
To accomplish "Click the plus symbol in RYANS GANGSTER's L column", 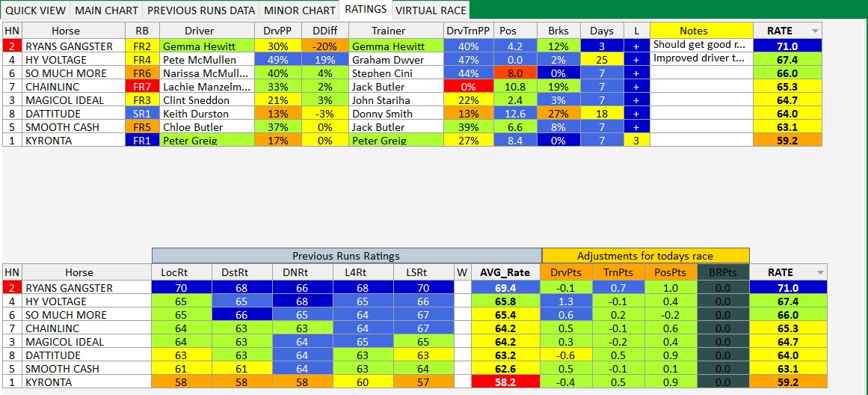I will (x=636, y=46).
